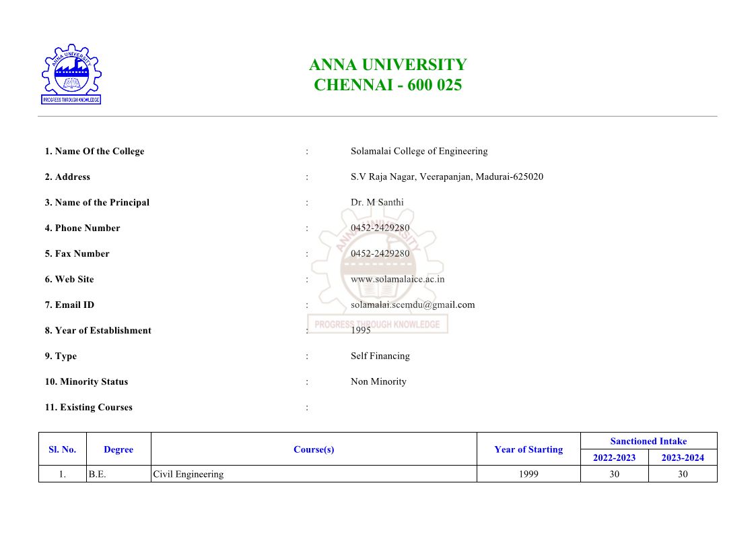756x535 pixels.
Task: Click the phone number value 0452-2429280
Action: coord(380,228)
